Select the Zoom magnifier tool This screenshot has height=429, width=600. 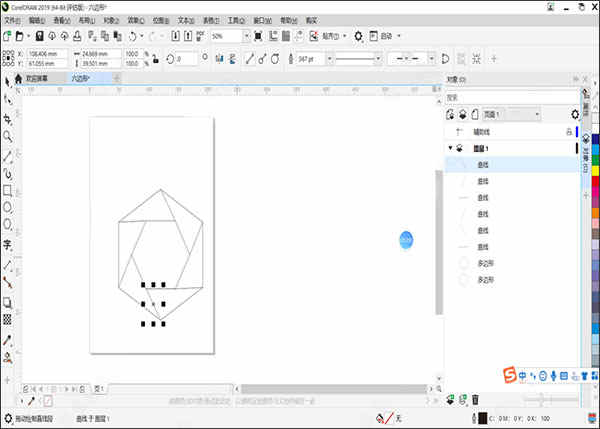click(7, 136)
